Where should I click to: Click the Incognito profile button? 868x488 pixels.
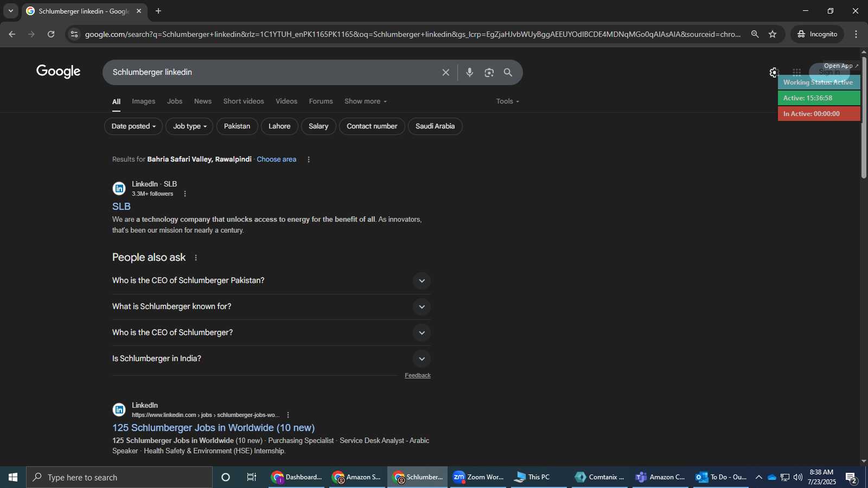pos(817,34)
